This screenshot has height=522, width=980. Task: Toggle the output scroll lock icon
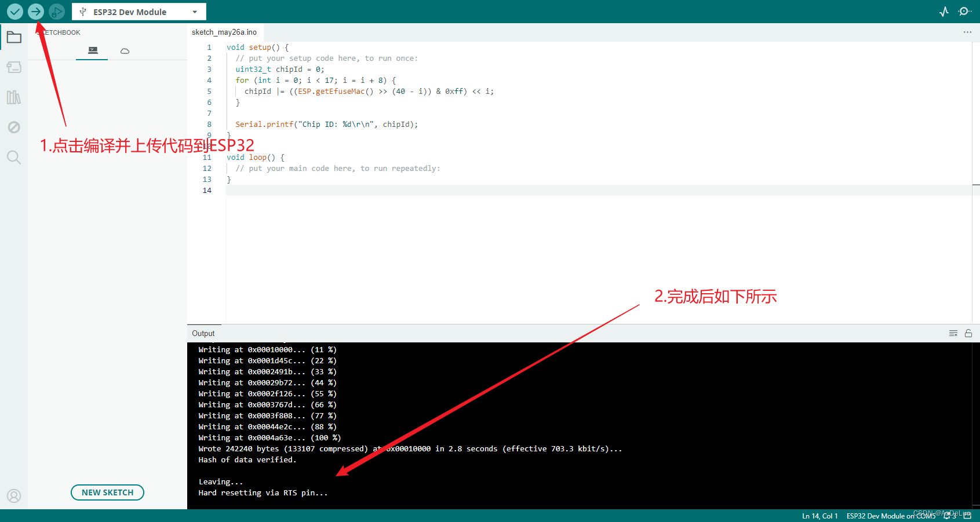(x=968, y=333)
